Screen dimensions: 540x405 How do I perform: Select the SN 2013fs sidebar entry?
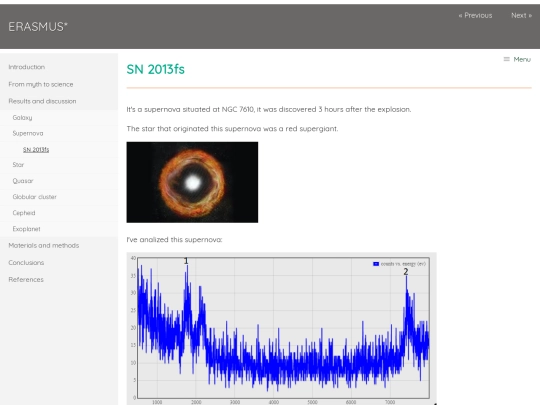[36, 149]
